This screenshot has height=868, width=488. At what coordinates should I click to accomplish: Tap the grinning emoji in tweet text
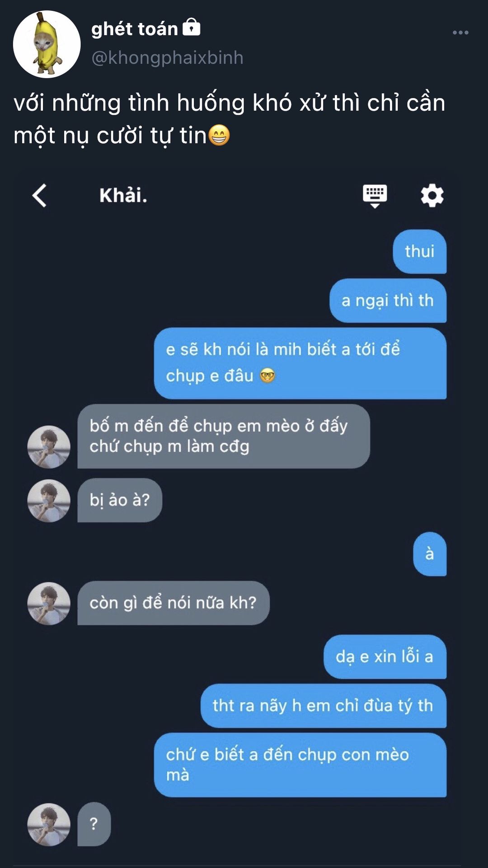pos(219,135)
